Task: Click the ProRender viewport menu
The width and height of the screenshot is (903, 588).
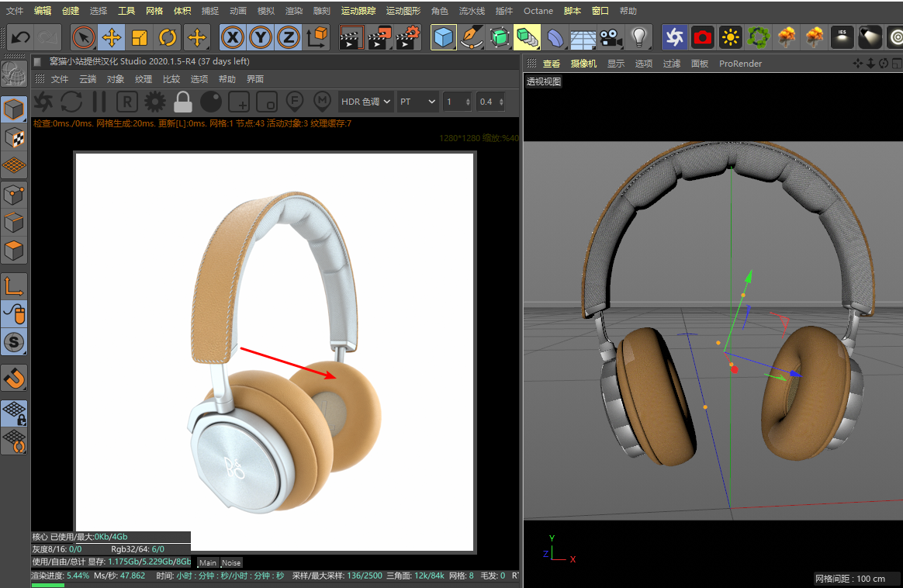Action: pos(740,64)
